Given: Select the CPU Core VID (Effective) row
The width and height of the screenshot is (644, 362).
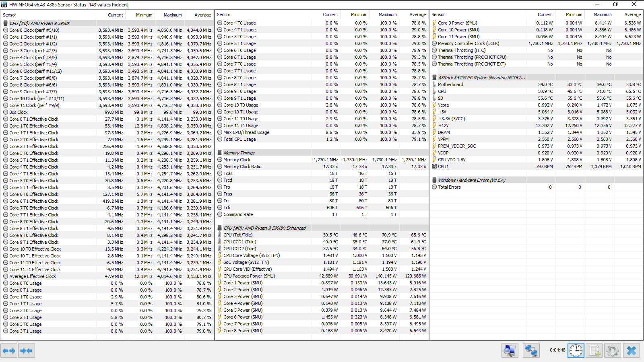Looking at the screenshot, I should click(322, 269).
